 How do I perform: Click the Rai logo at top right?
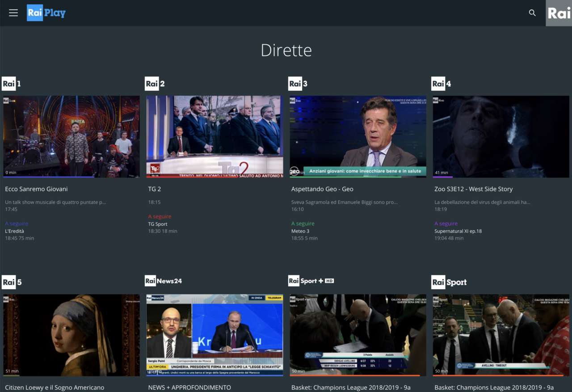pyautogui.click(x=559, y=13)
